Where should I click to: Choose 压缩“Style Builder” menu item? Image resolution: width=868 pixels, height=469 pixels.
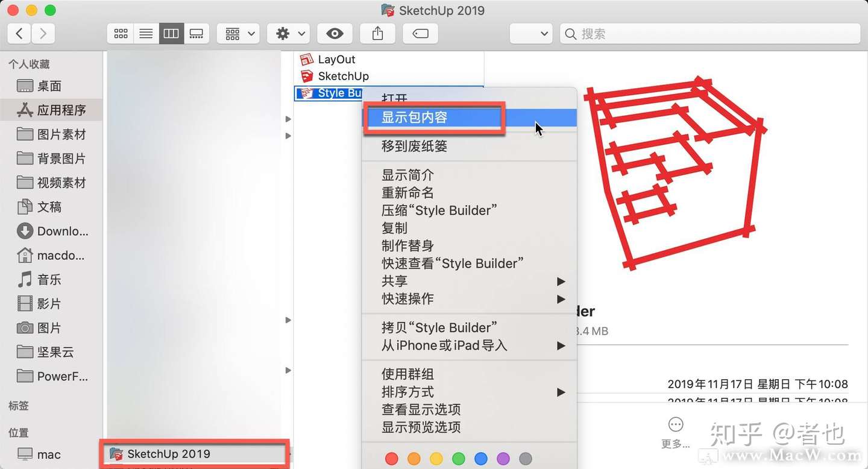pos(469,210)
